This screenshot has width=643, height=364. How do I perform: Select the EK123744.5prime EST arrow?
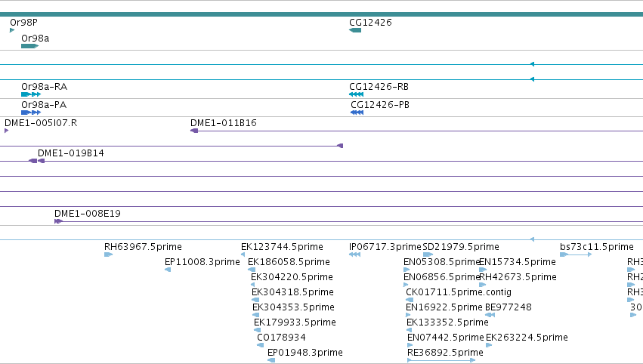pos(243,254)
